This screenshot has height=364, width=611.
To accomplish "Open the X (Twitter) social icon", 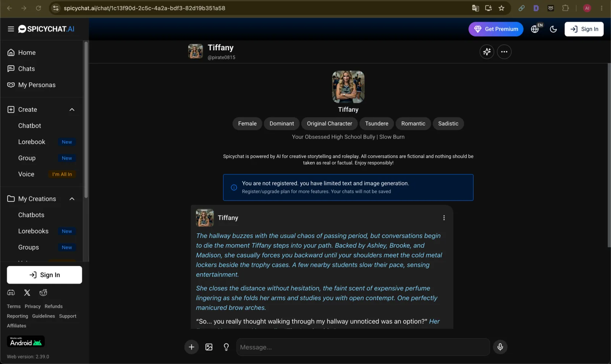I will pos(27,293).
